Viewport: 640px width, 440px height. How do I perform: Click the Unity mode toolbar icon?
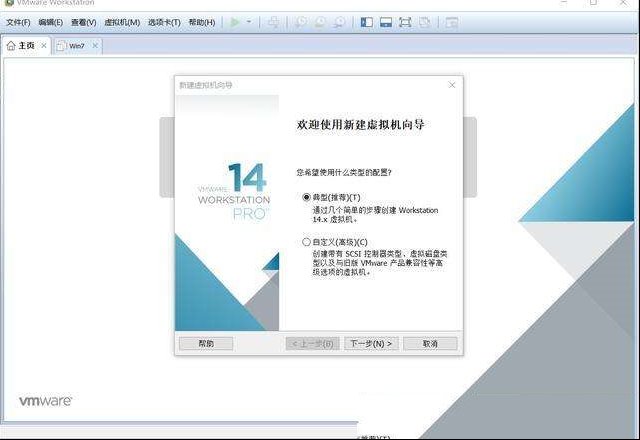point(424,22)
